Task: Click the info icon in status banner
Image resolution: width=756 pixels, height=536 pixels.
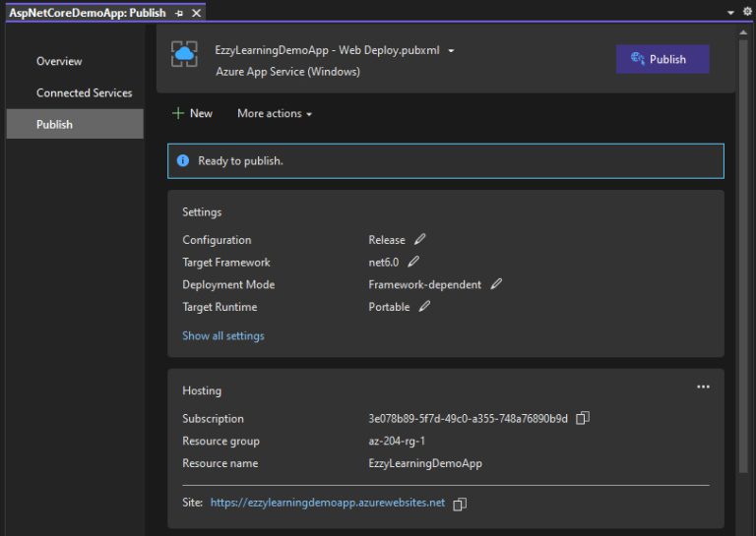Action: pyautogui.click(x=183, y=160)
